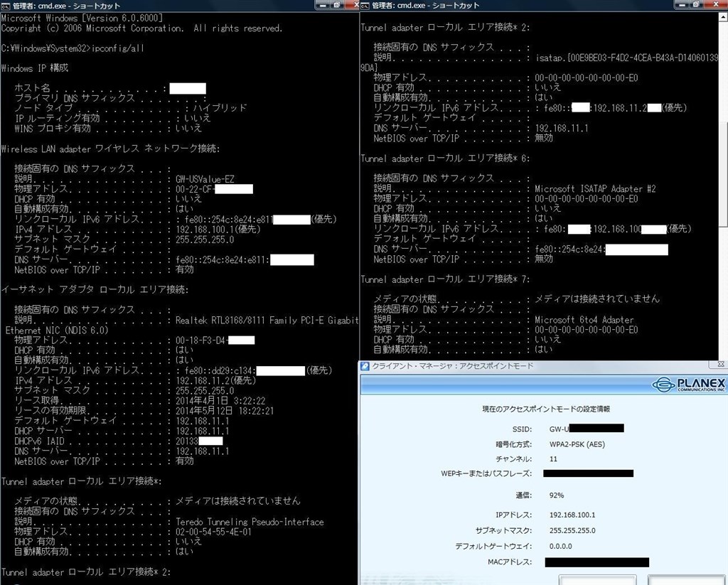Click 'Realtek RTL8168/8111 Family PCI-E Gigabit' text

[x=267, y=321]
